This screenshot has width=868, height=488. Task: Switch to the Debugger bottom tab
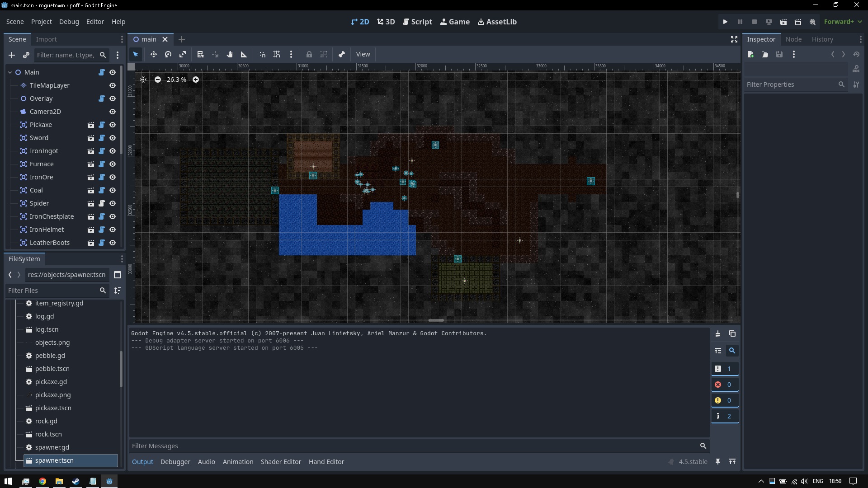(175, 462)
